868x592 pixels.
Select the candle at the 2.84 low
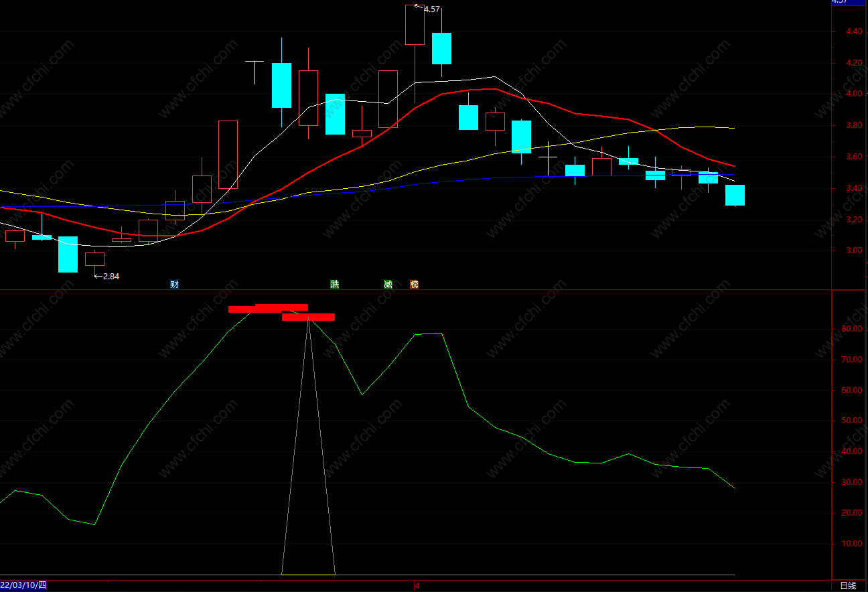94,260
